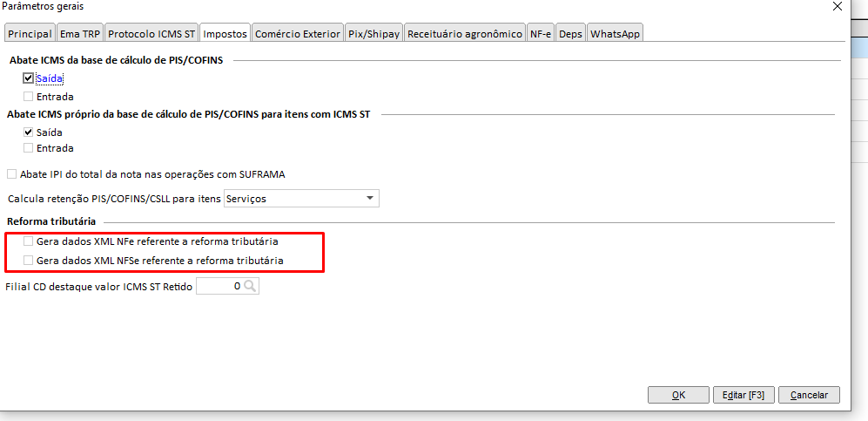
Task: Click the Editar [F3] button
Action: coord(744,395)
